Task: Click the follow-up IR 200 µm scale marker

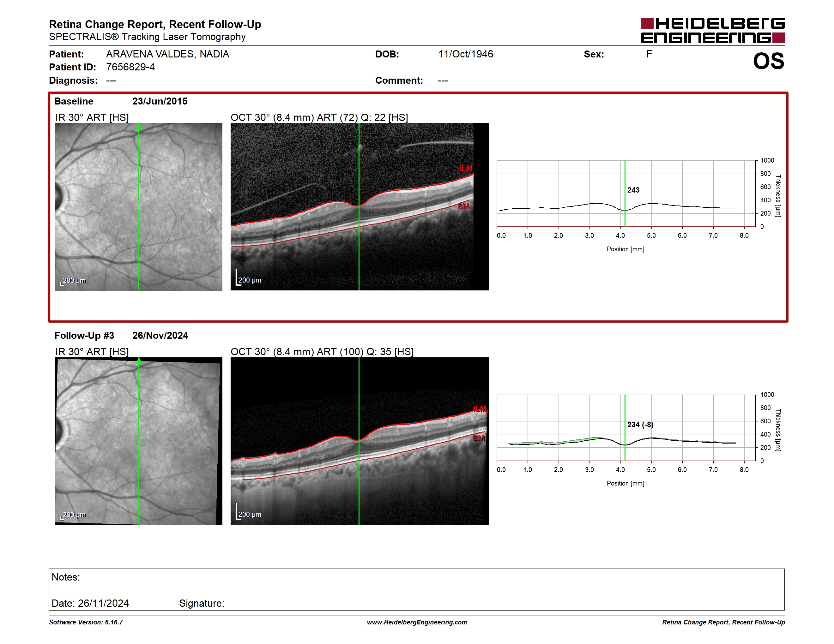Action: pyautogui.click(x=73, y=516)
